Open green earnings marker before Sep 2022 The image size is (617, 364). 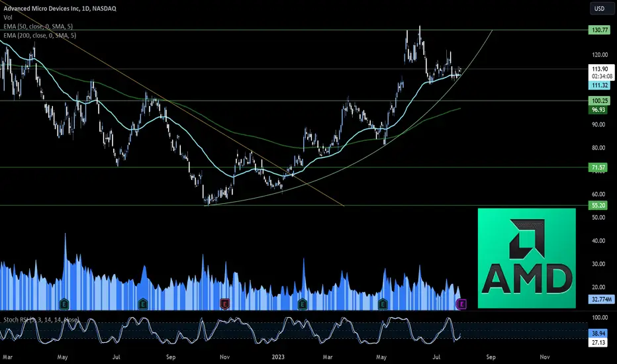(x=143, y=304)
